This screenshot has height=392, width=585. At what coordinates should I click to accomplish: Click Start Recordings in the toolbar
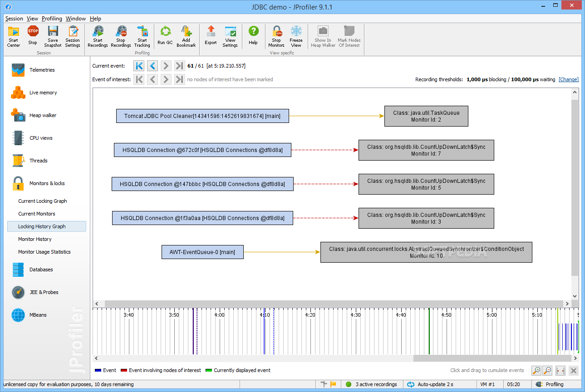tap(98, 36)
